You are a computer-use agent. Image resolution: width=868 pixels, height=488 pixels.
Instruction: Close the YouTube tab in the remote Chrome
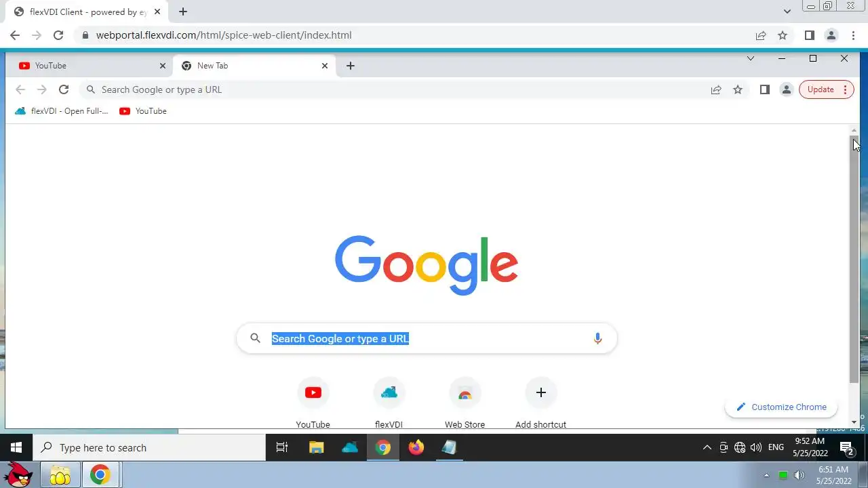pyautogui.click(x=162, y=66)
